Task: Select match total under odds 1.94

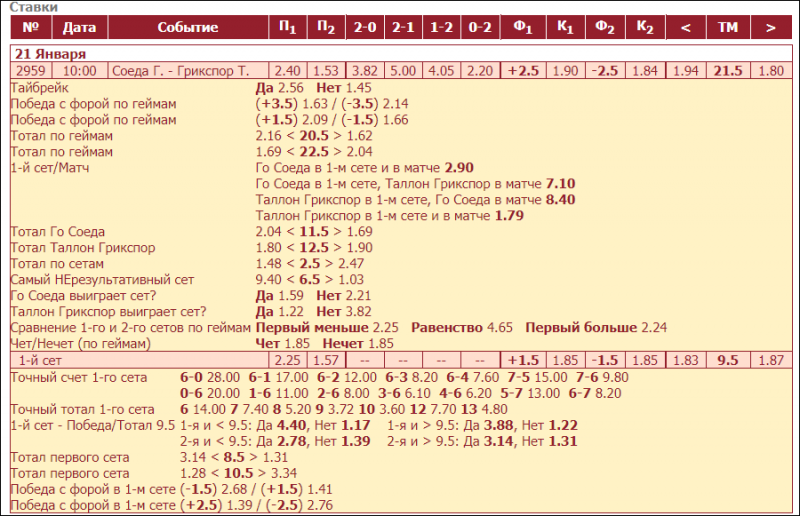Action: [x=686, y=70]
